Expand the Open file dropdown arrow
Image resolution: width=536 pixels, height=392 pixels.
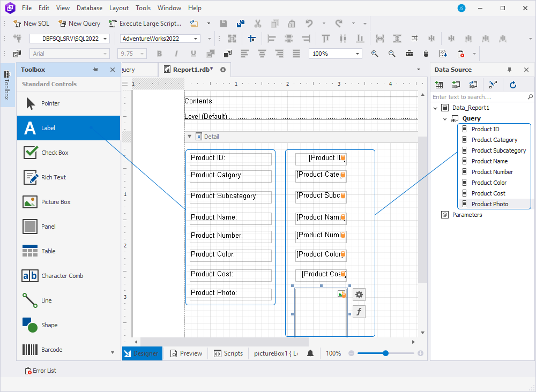209,24
